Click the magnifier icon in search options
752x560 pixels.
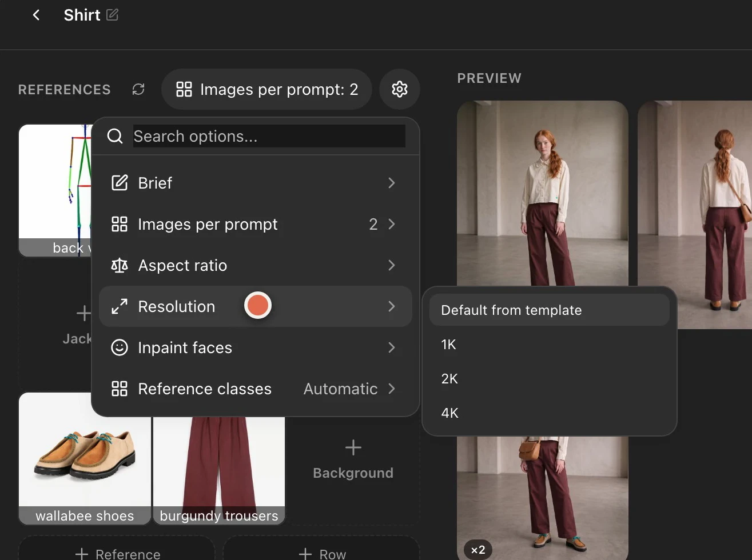(115, 136)
